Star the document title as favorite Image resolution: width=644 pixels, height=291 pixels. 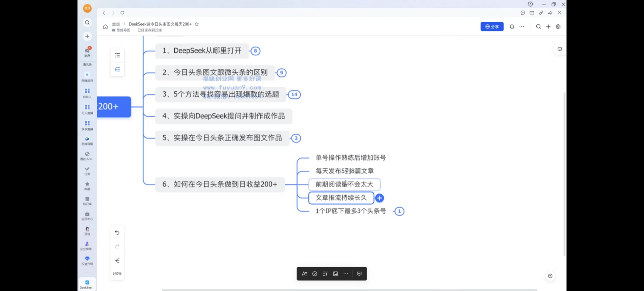coord(197,24)
